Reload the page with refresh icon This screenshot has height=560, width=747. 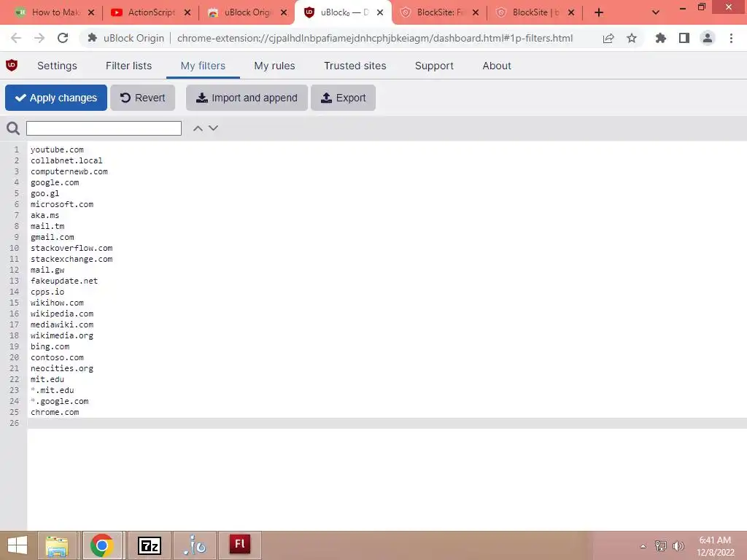tap(63, 38)
